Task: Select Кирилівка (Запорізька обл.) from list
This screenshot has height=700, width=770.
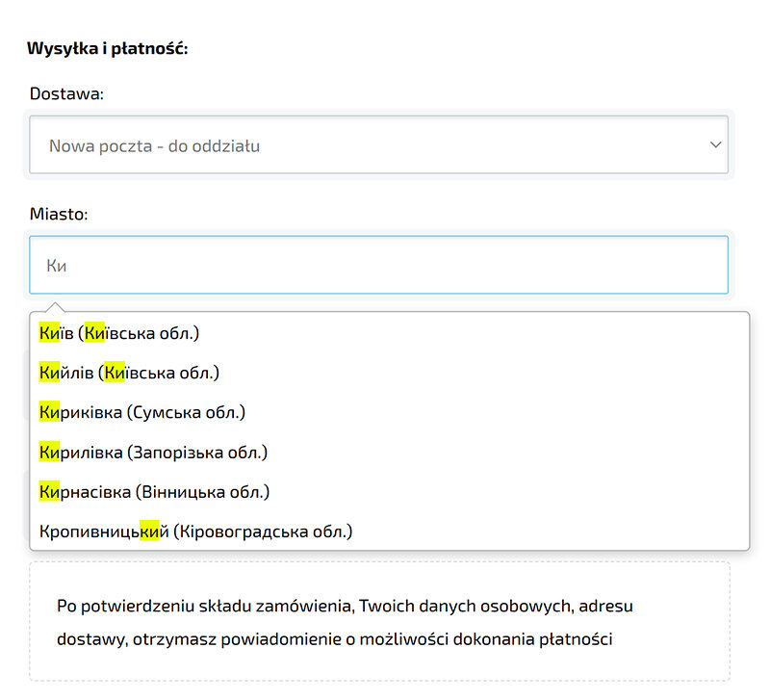Action: pos(153,452)
